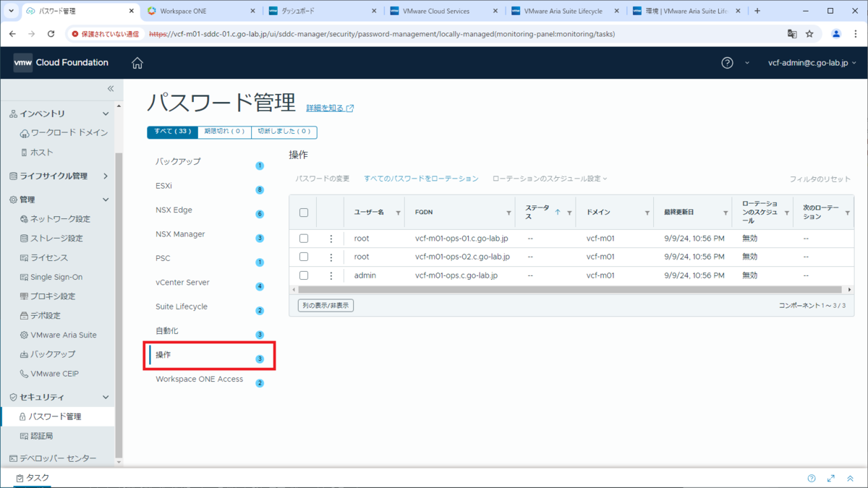Open ワークロード ドメイン in the sidebar

(x=64, y=133)
